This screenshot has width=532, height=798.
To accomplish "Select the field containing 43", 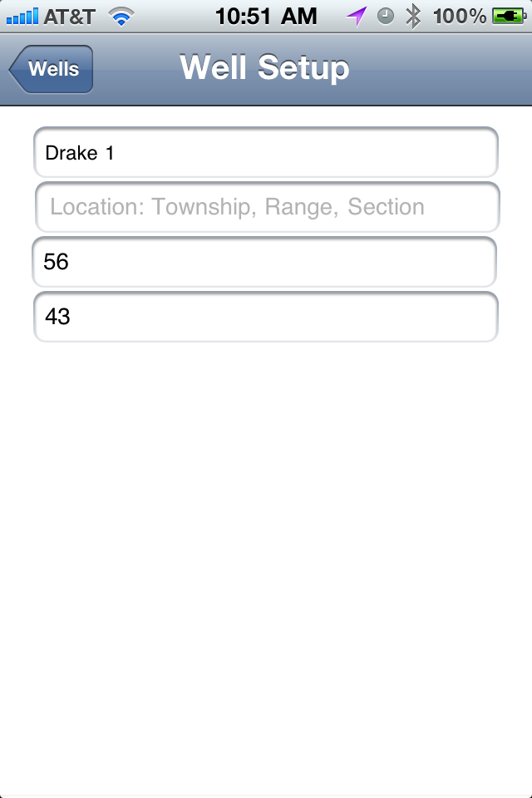I will click(x=266, y=317).
